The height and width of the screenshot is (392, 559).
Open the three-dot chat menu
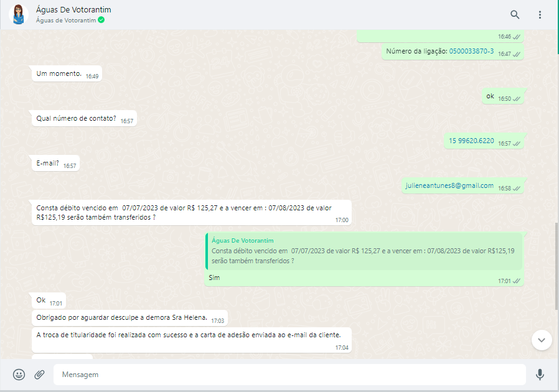[x=540, y=15]
